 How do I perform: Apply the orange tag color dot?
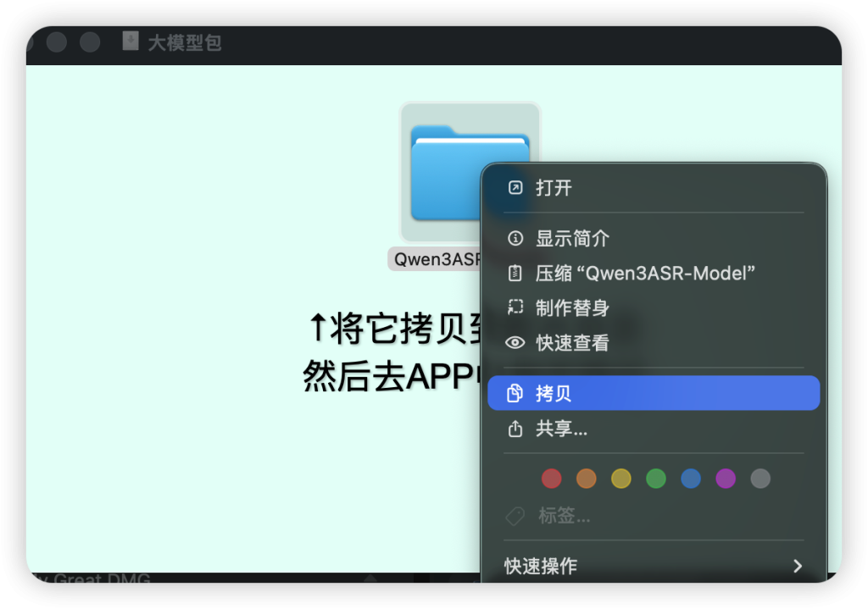(587, 479)
